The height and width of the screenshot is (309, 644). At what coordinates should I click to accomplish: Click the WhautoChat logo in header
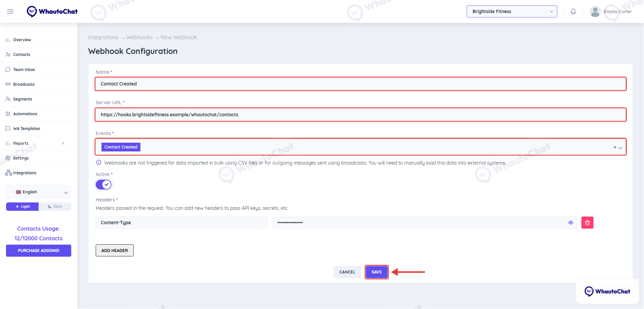52,11
